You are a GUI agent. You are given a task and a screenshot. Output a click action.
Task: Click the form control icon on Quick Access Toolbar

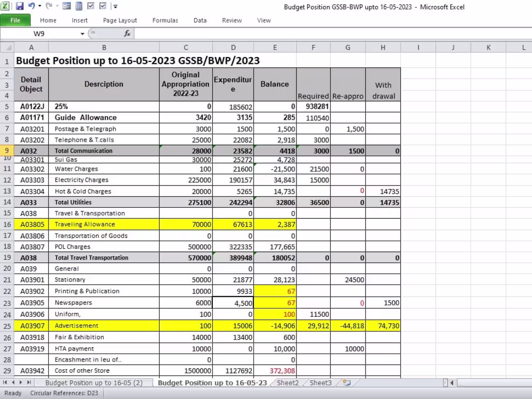click(66, 6)
